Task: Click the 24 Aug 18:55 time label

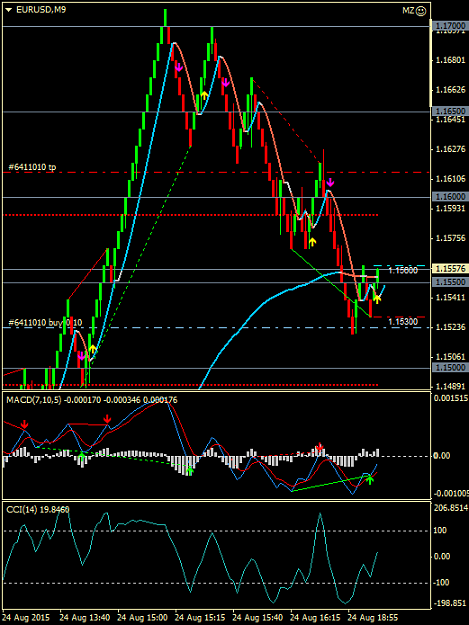Action: coord(373,618)
